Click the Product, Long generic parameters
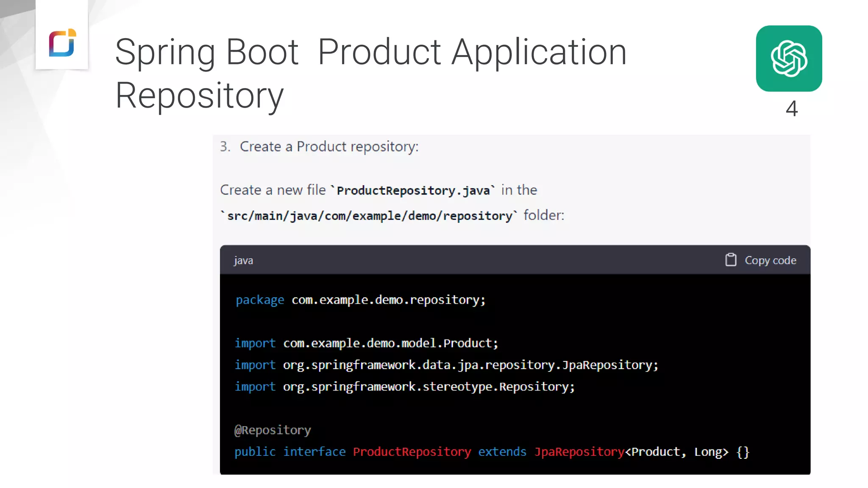This screenshot has width=868, height=488. (676, 452)
